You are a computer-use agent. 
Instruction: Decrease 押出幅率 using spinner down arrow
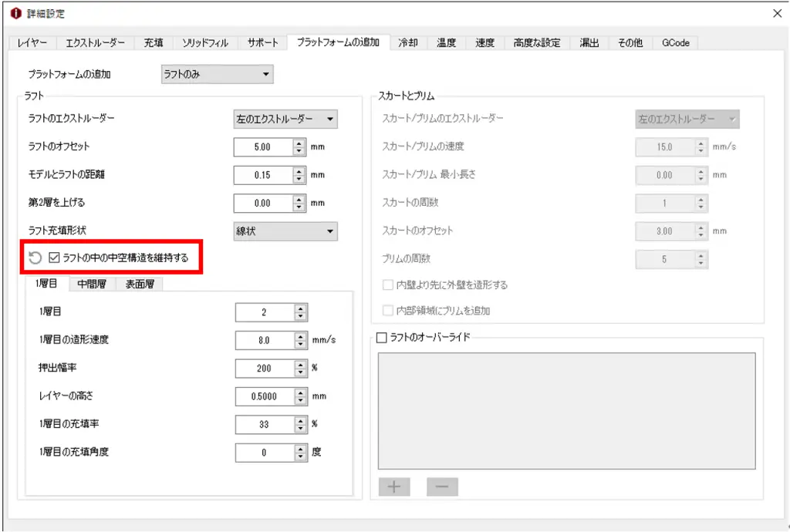(300, 372)
